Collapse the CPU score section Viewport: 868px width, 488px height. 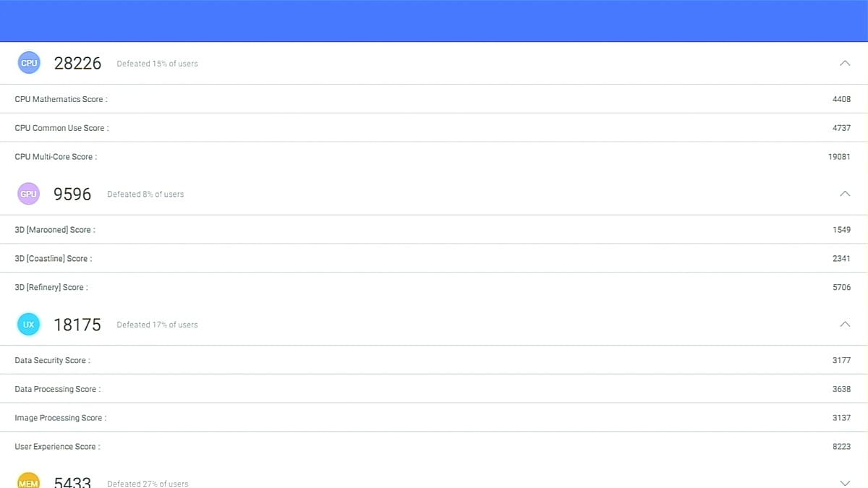click(844, 63)
